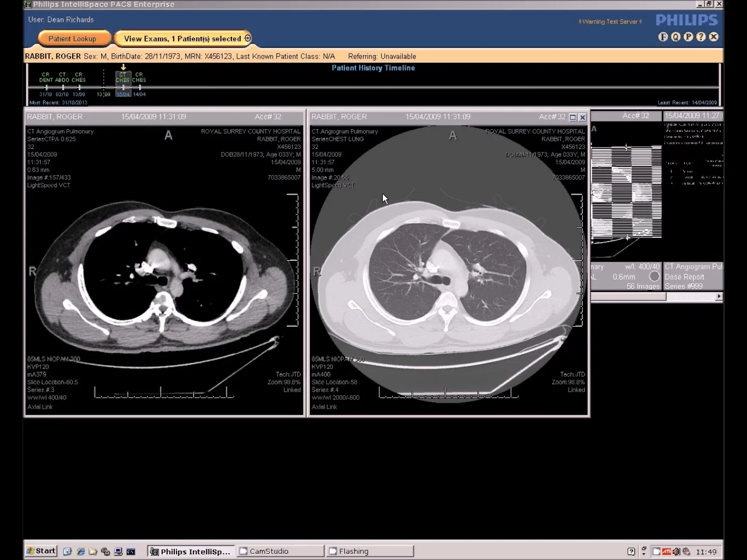Click the horizontal ruler scale in CHEST LUNG viewport

[x=449, y=393]
